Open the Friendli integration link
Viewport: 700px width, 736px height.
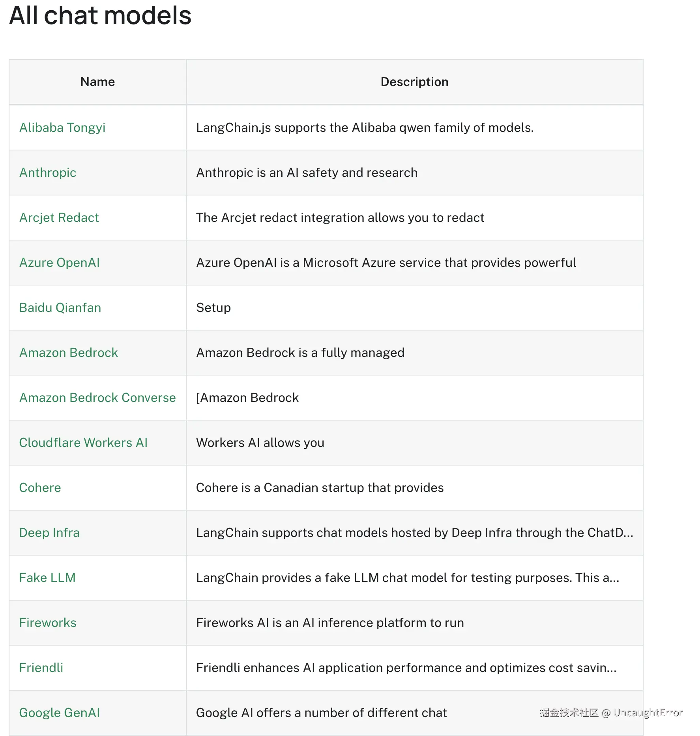pyautogui.click(x=41, y=668)
